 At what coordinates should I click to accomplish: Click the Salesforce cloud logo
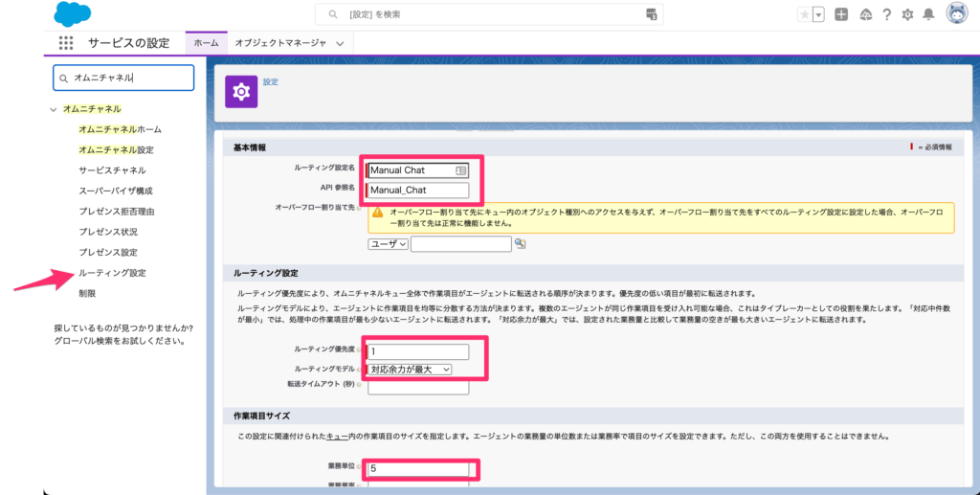(73, 13)
